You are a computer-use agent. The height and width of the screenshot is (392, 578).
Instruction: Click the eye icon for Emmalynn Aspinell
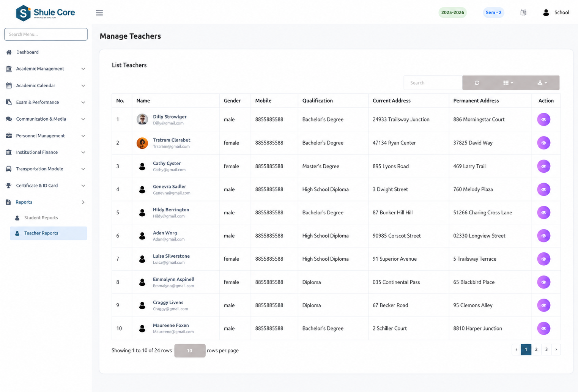pyautogui.click(x=543, y=282)
